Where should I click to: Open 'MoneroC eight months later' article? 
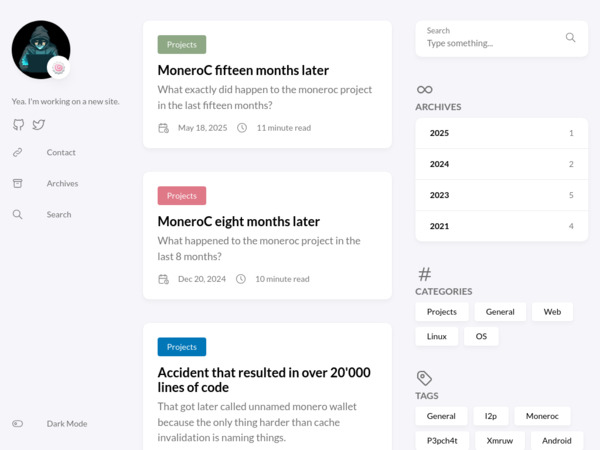tap(238, 222)
